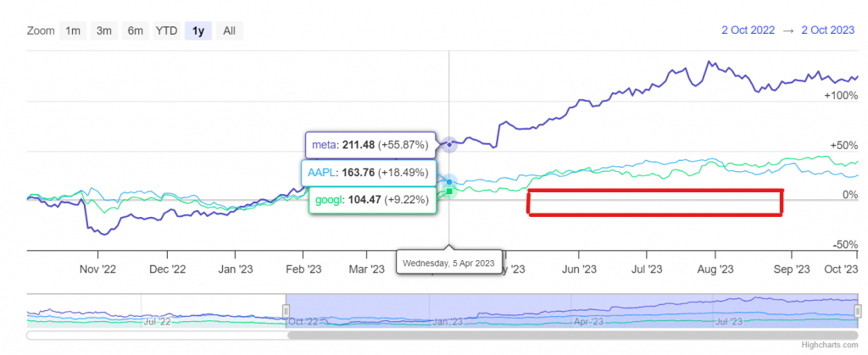Viewport: 868px width, 355px height.
Task: Click Oct '22 label in navigator
Action: [x=303, y=321]
